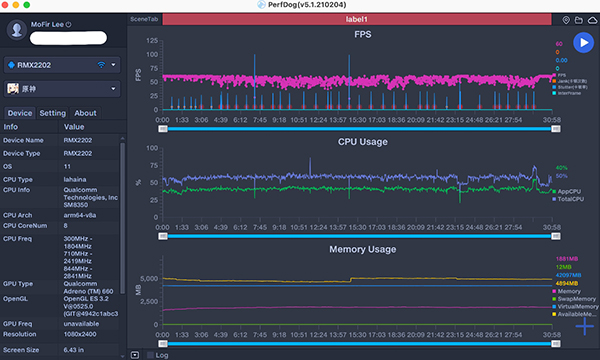Toggle the Memory legend series

pyautogui.click(x=566, y=291)
